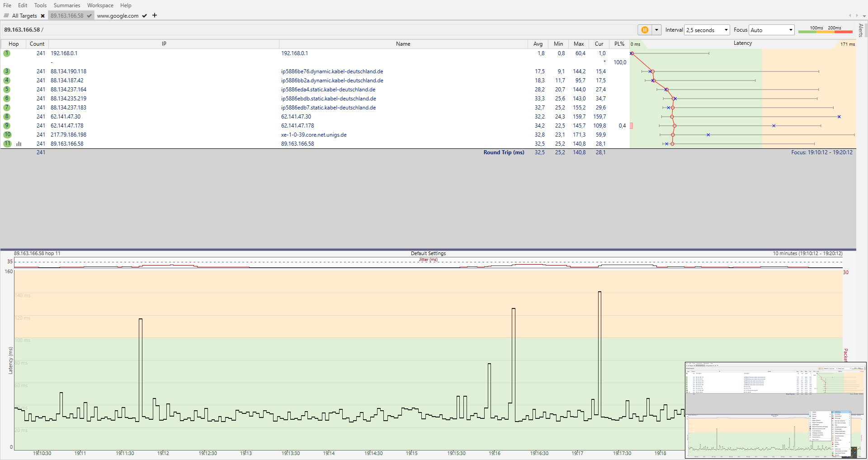Click IP address 88.134.190.118
Screen dimensions: 868x460
(x=68, y=71)
